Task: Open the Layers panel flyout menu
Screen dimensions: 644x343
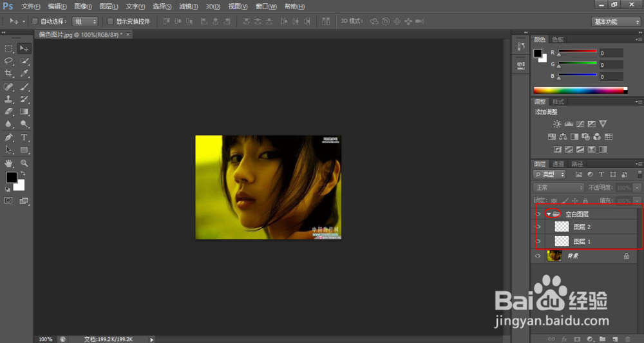Action: (x=639, y=163)
